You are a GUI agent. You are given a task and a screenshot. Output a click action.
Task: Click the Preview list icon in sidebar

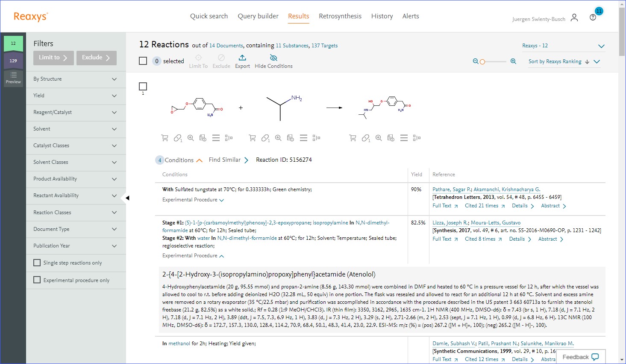[13, 78]
